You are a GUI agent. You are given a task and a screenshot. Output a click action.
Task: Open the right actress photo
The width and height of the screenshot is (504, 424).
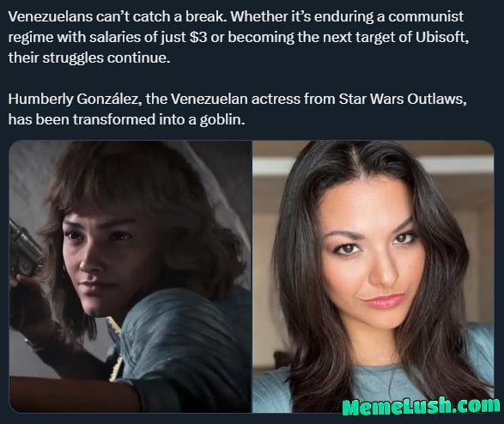pyautogui.click(x=373, y=276)
